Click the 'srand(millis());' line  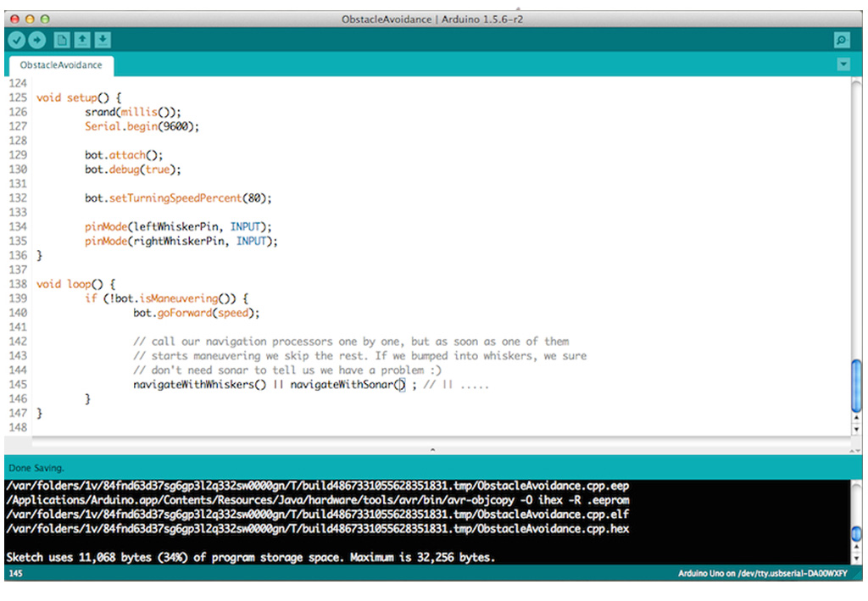click(133, 113)
